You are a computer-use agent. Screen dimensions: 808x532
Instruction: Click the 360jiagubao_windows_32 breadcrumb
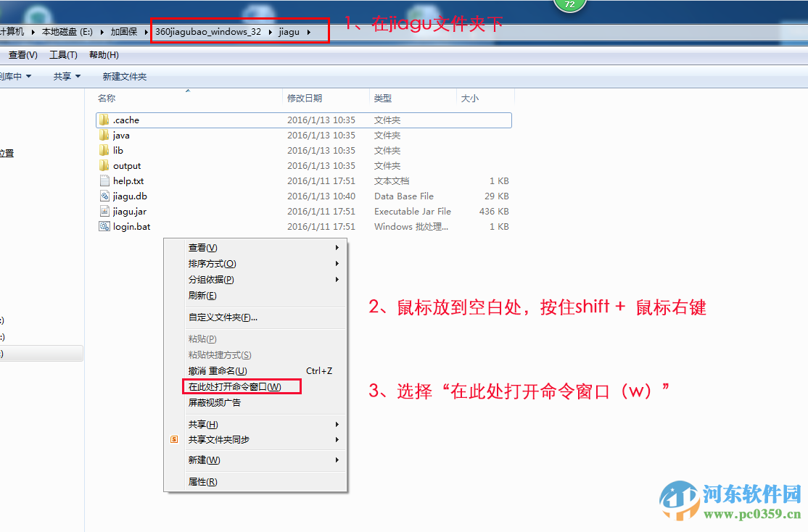(x=208, y=32)
